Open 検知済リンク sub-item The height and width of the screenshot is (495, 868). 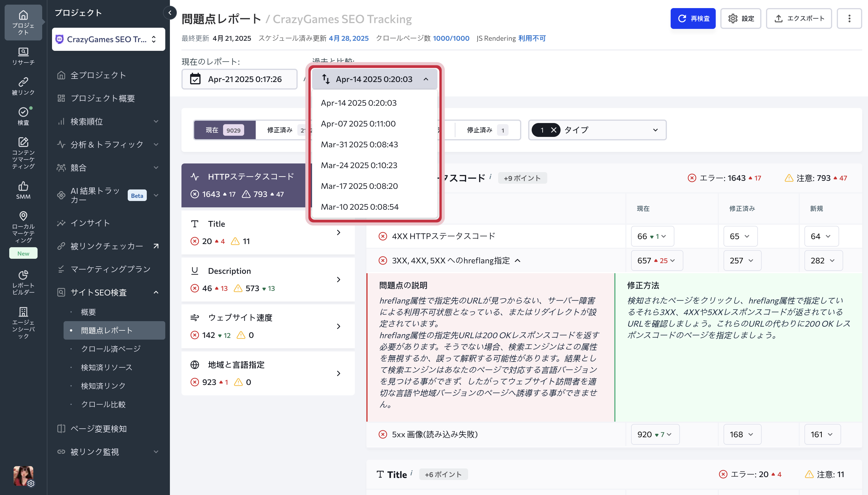[114, 386]
